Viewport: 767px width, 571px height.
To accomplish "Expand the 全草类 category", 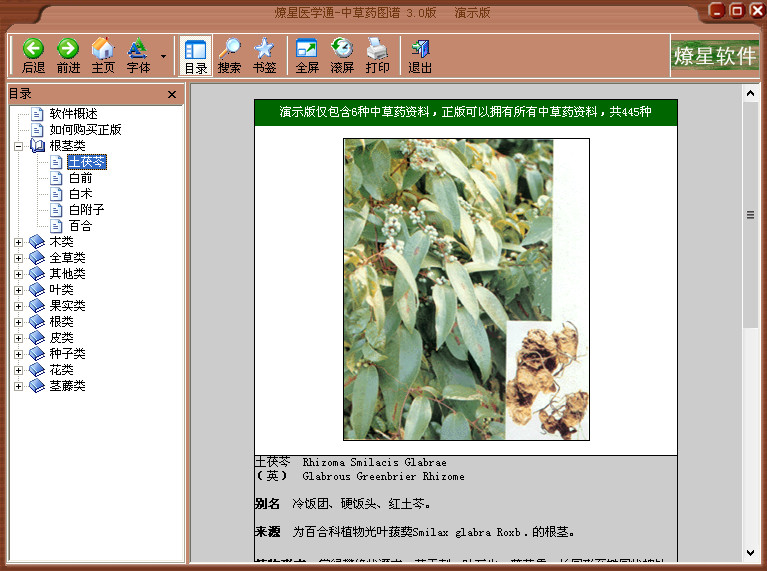I will pos(18,258).
